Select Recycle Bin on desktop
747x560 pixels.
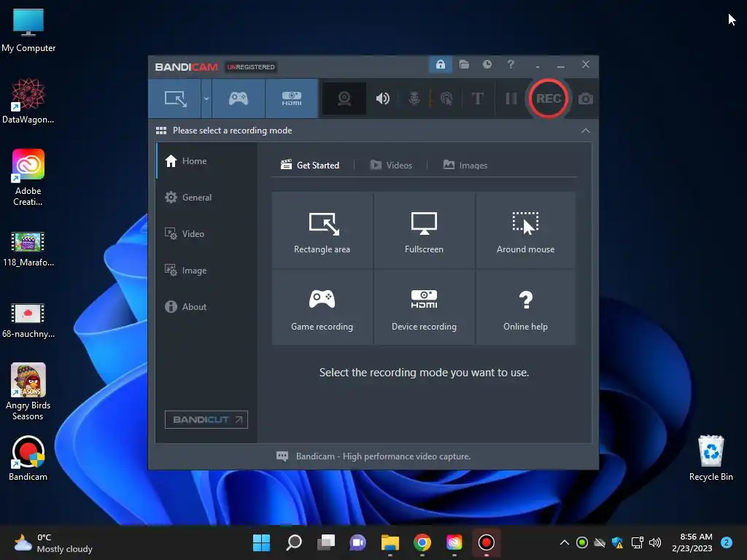[711, 458]
